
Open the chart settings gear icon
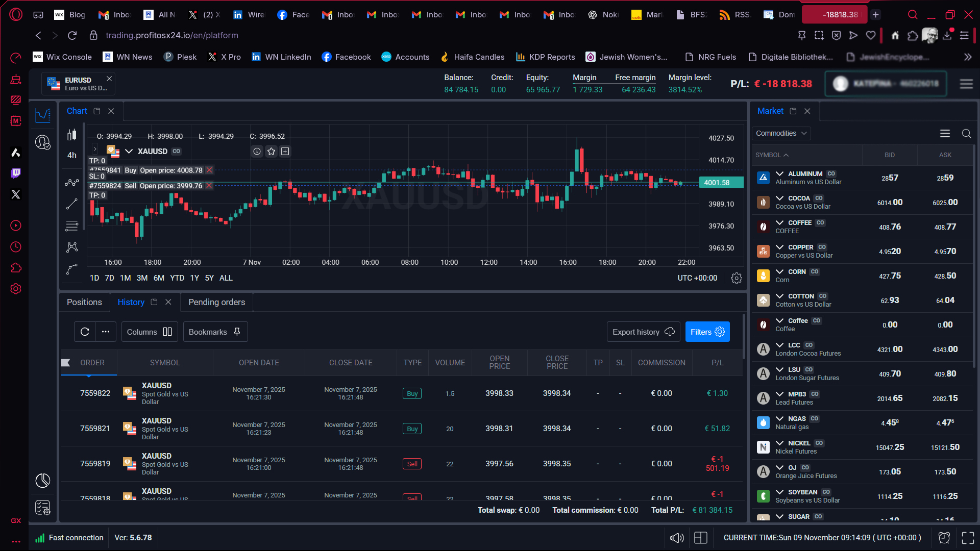736,278
